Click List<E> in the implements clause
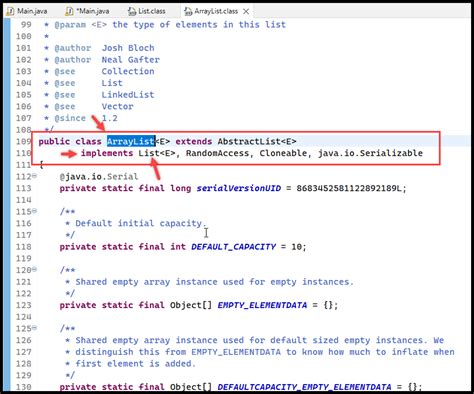Viewport: 474px width, 394px height. click(x=157, y=153)
